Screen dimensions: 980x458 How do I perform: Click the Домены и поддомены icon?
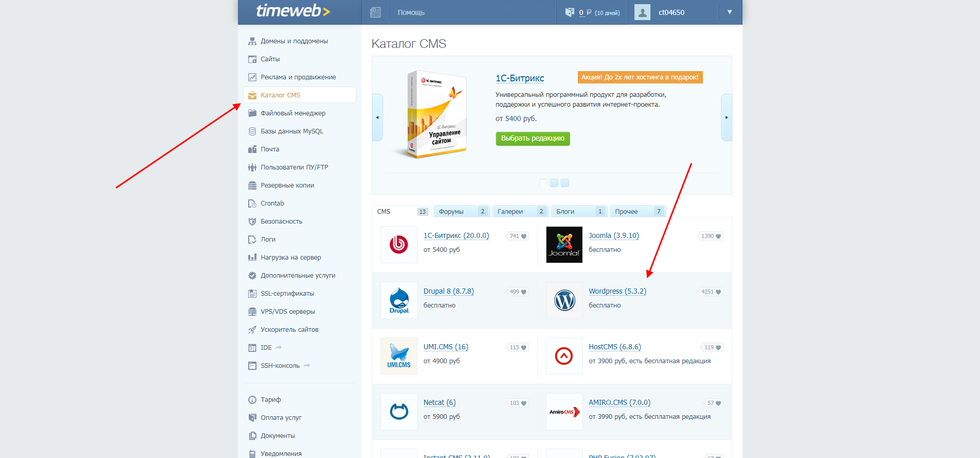point(252,41)
